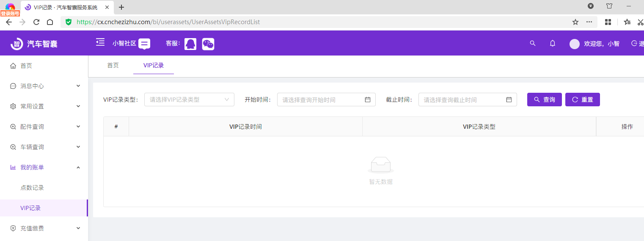The width and height of the screenshot is (644, 241).
Task: Open address bar more options ellipsis
Action: coord(589,22)
